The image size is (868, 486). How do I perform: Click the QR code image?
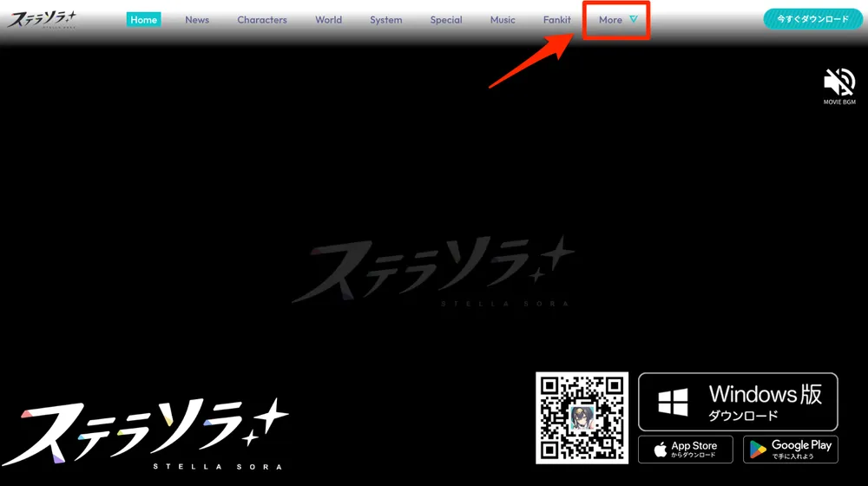(x=582, y=418)
